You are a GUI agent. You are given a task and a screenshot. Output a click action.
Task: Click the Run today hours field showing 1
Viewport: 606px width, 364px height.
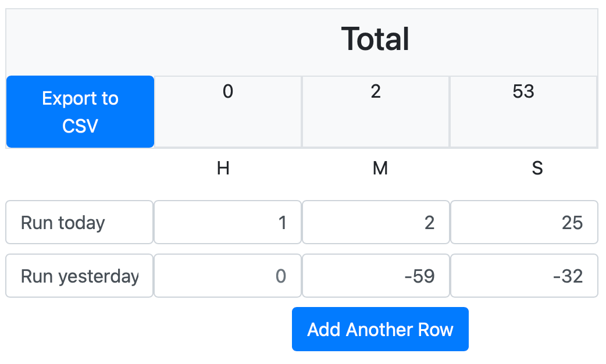pos(227,222)
